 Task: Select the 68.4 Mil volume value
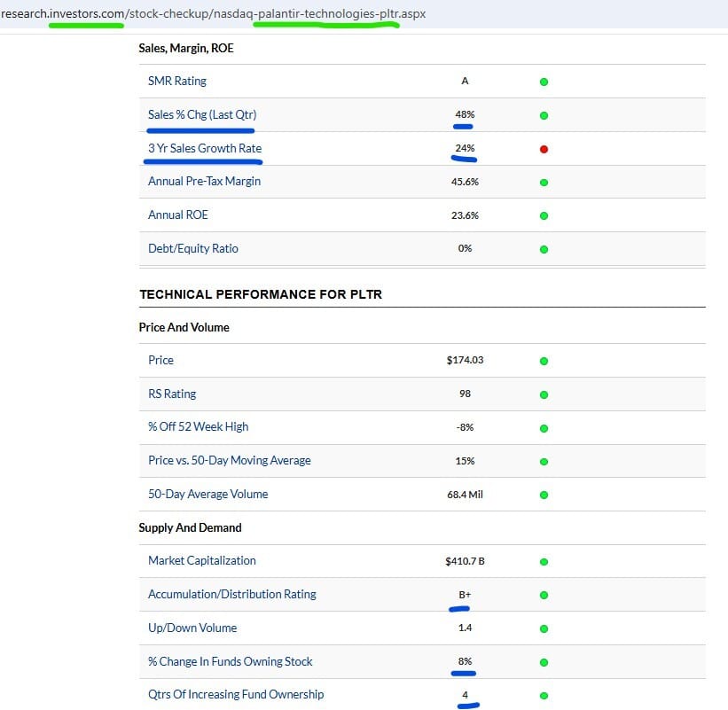(465, 495)
